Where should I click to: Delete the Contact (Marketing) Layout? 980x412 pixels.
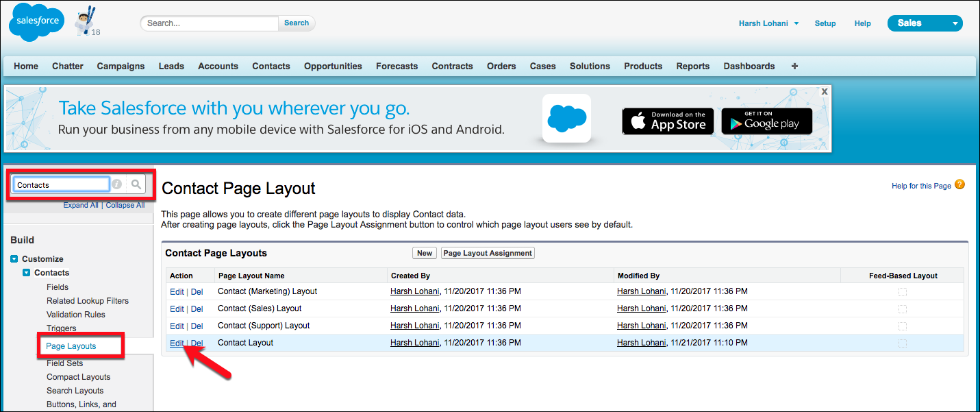pyautogui.click(x=197, y=291)
